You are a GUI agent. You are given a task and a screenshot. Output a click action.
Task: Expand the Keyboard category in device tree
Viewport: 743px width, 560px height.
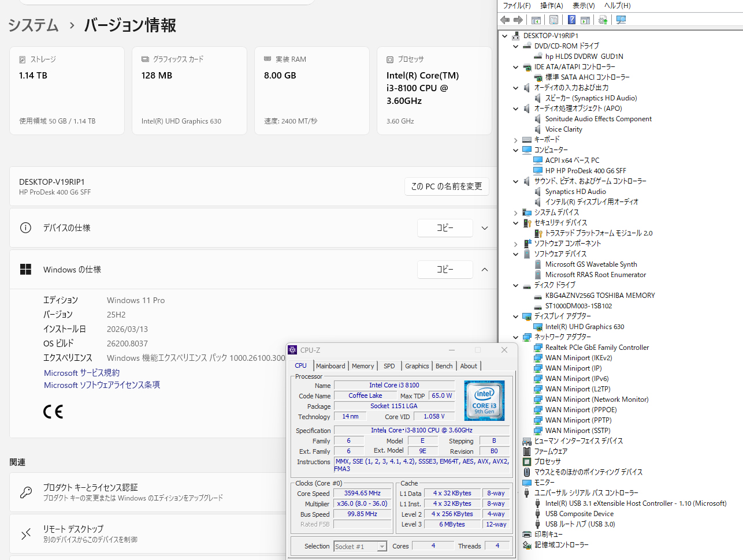tap(516, 140)
